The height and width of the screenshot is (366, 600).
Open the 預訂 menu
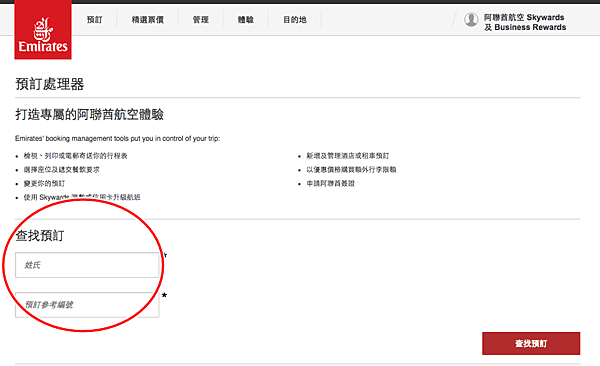95,20
